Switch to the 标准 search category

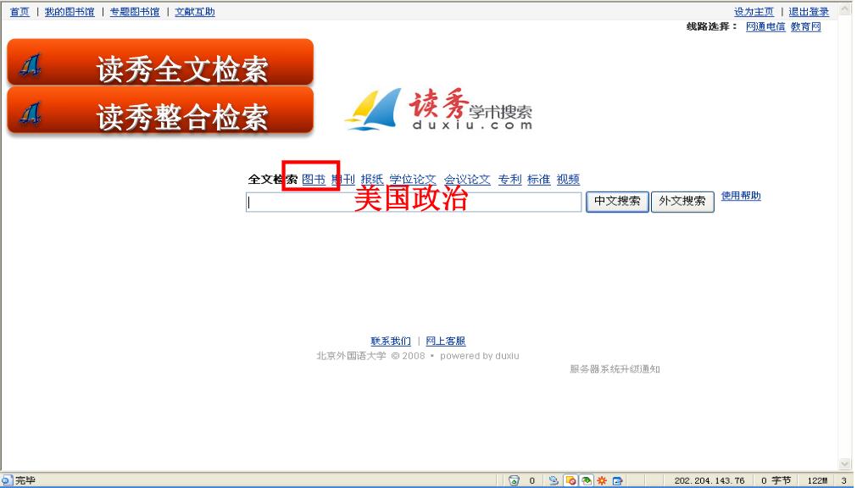click(x=538, y=180)
